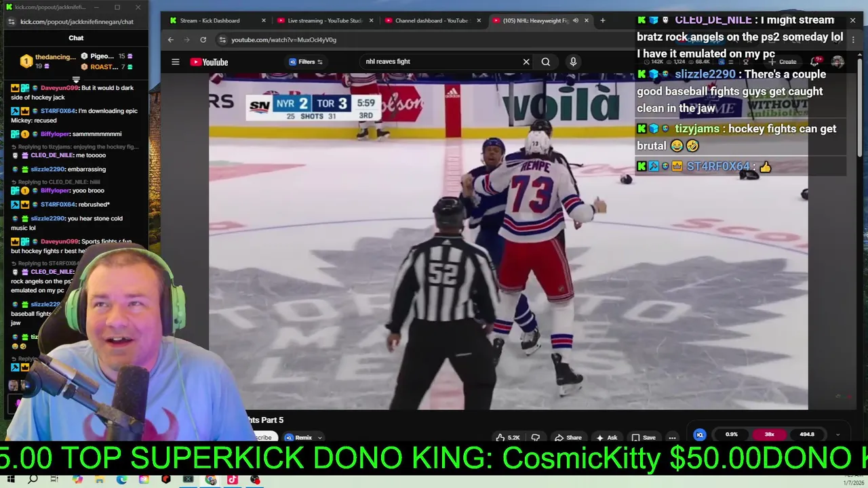This screenshot has width=868, height=488.
Task: Open slizzle2290 username saying embarrassing
Action: (x=47, y=169)
